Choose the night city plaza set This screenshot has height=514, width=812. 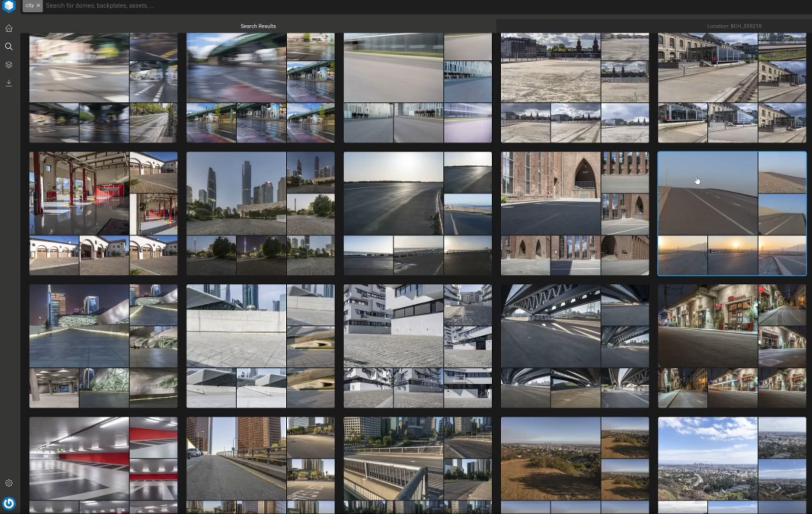tap(103, 346)
